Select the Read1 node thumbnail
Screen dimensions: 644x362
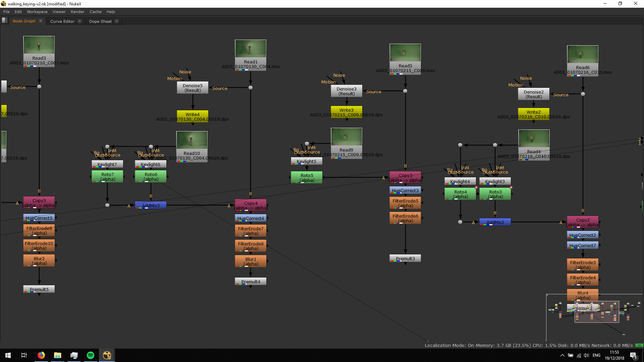(251, 49)
